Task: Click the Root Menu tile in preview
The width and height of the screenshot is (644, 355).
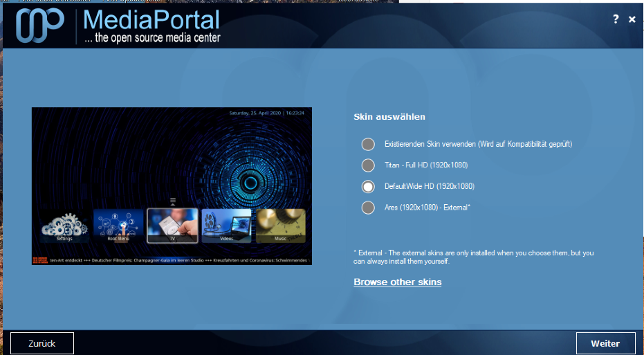Action: (118, 226)
